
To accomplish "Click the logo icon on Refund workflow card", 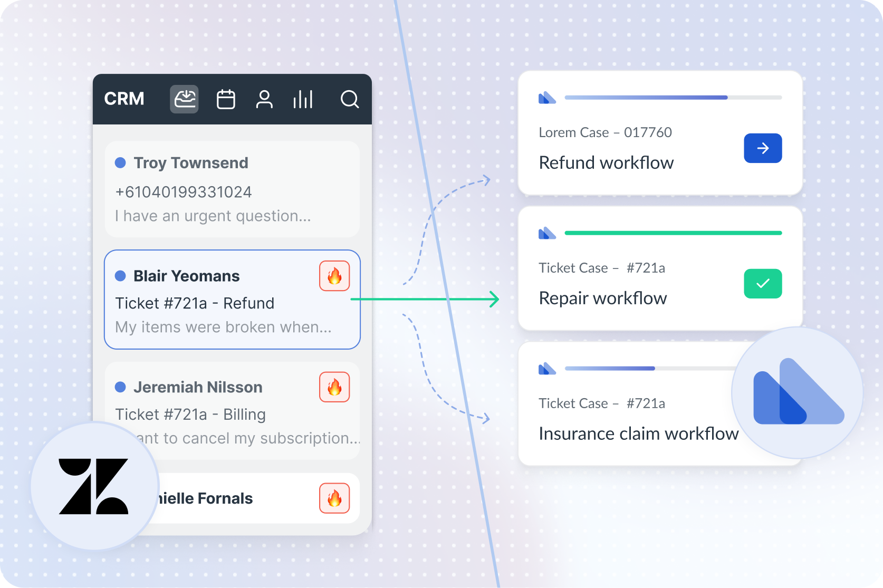I will point(547,98).
